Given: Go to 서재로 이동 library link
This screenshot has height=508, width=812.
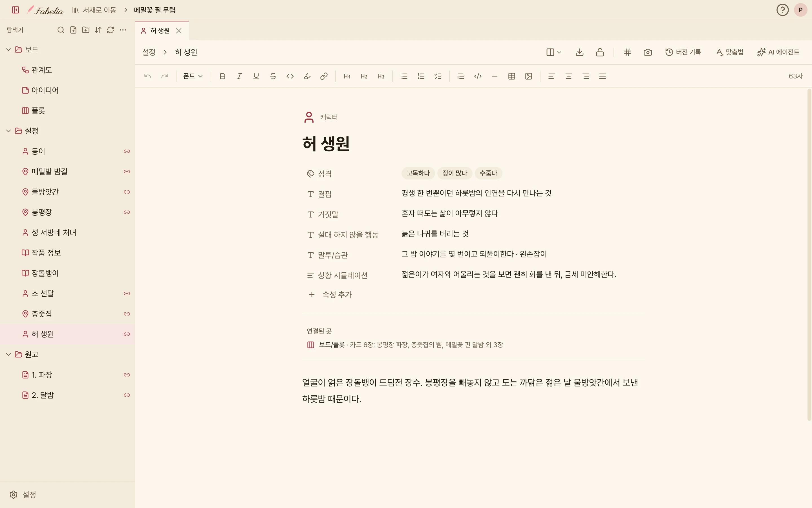Looking at the screenshot, I should point(94,10).
